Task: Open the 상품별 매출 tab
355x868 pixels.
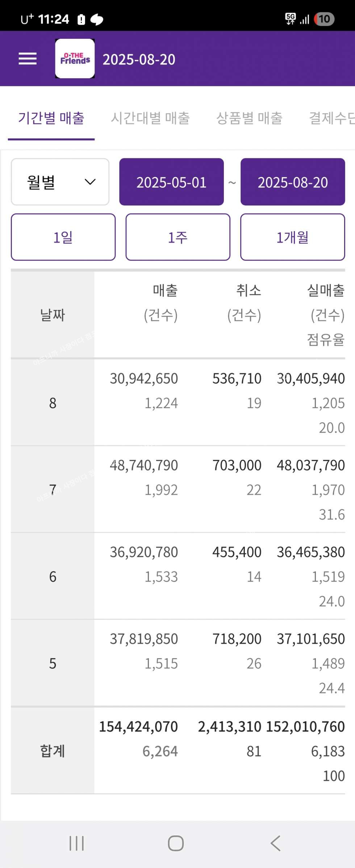Action: [x=249, y=119]
